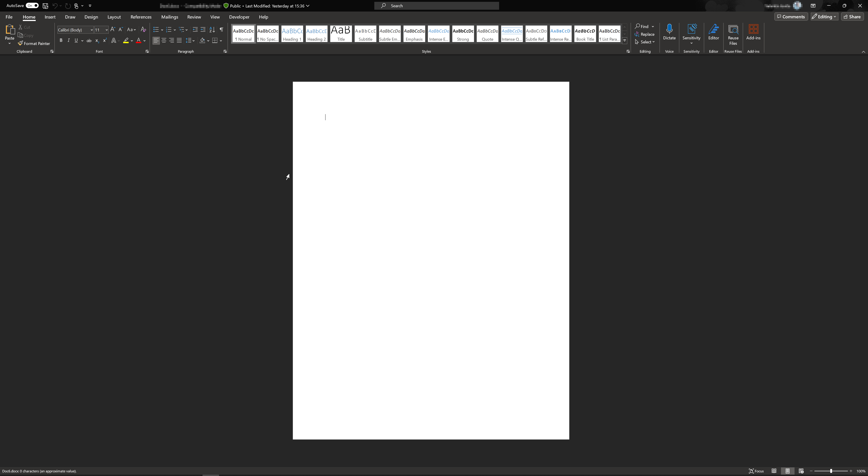
Task: Click the Clear All Formatting icon
Action: (143, 30)
